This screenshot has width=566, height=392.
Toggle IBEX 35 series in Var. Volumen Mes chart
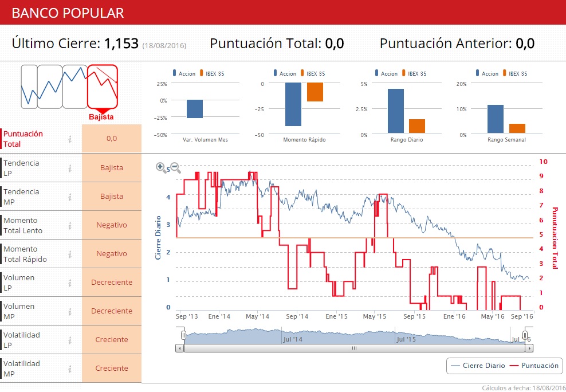click(x=212, y=73)
